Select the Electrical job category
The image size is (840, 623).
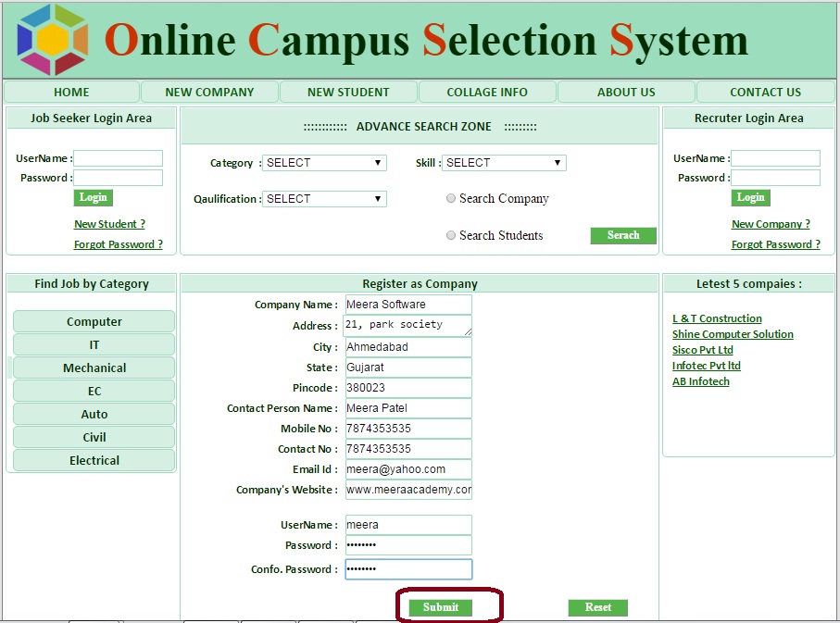(x=94, y=460)
